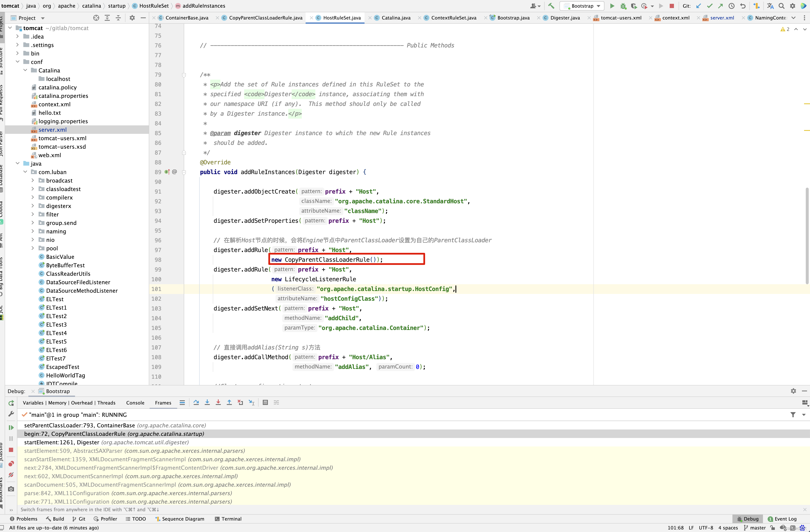Click the Step Out debugger icon
The height and width of the screenshot is (532, 810).
pos(229,403)
